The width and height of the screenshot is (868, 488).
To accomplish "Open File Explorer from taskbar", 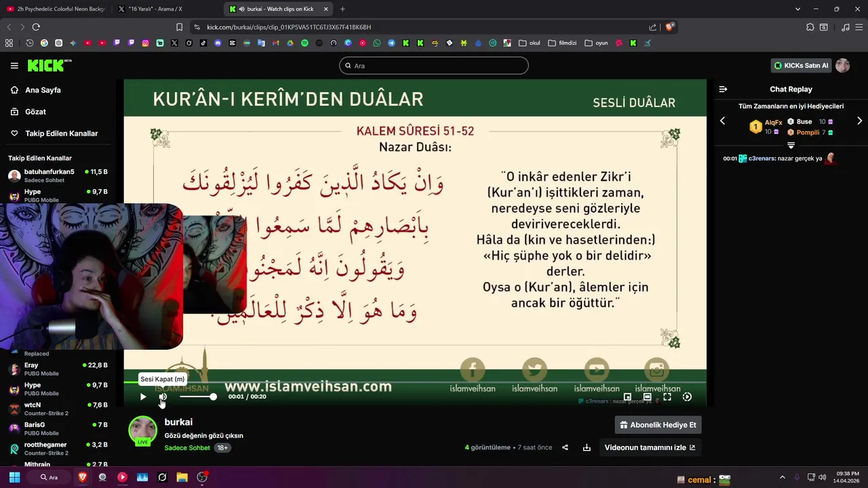I will (x=182, y=477).
